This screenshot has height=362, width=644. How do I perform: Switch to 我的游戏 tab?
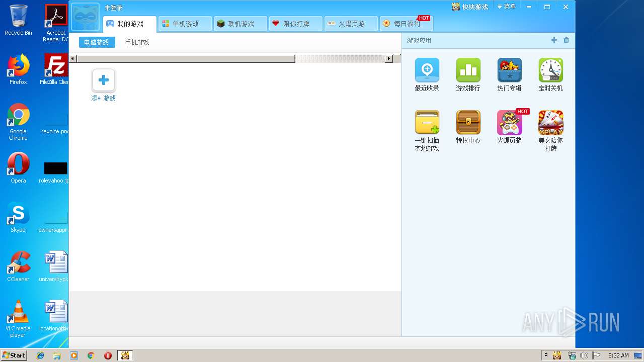pos(130,24)
